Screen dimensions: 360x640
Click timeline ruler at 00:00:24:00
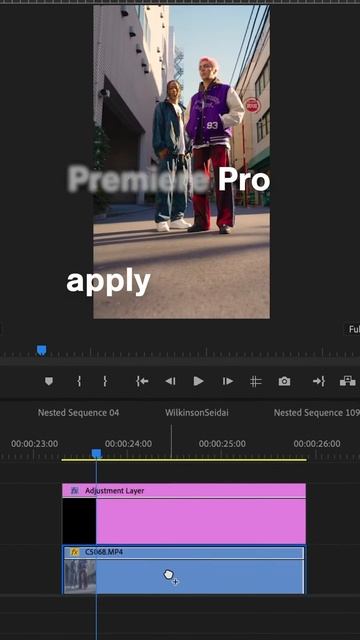(x=128, y=444)
